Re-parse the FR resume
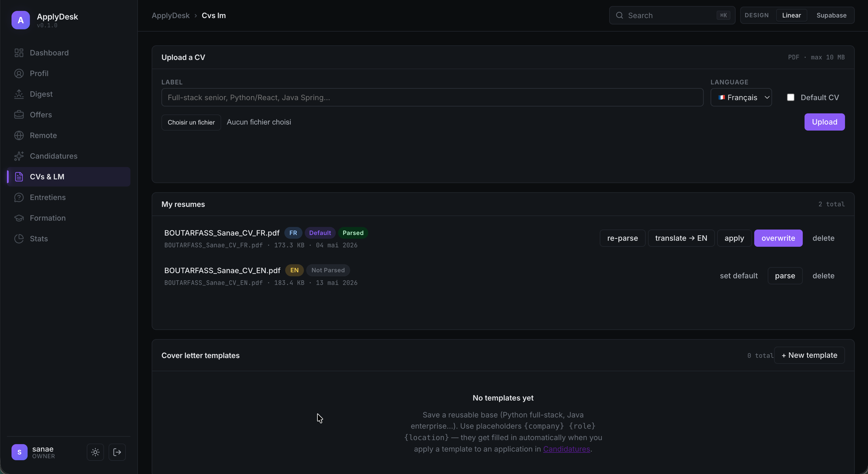 pos(622,238)
